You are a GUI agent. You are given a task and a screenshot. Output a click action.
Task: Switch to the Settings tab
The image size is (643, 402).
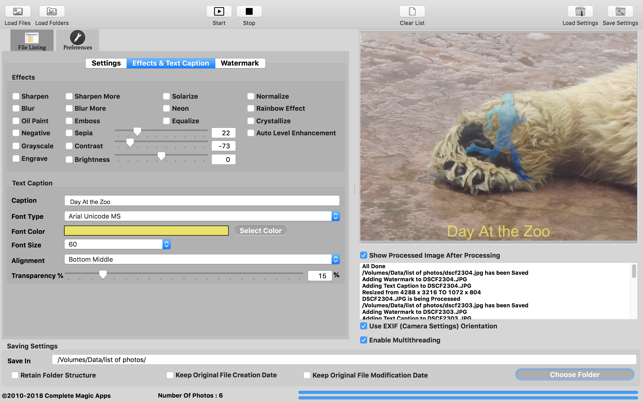tap(106, 63)
